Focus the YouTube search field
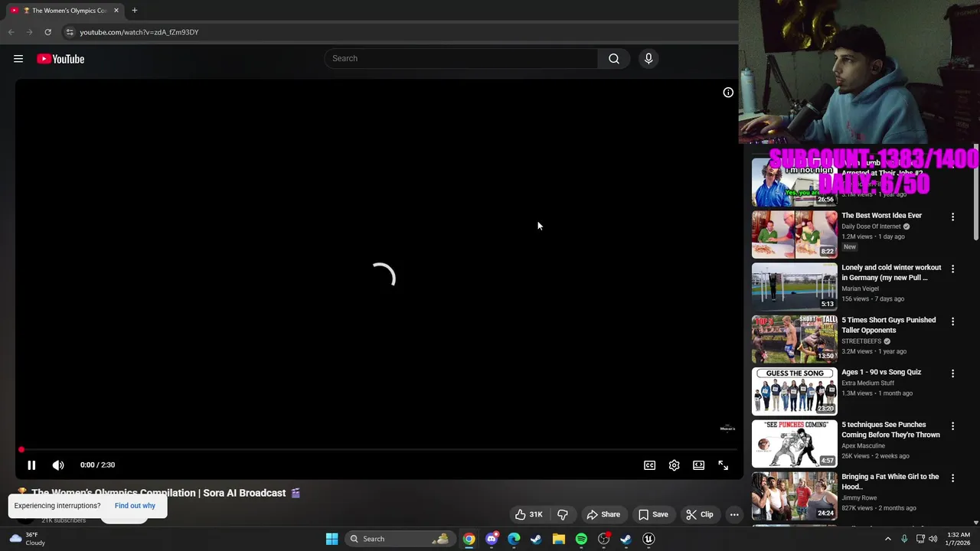 pos(461,59)
